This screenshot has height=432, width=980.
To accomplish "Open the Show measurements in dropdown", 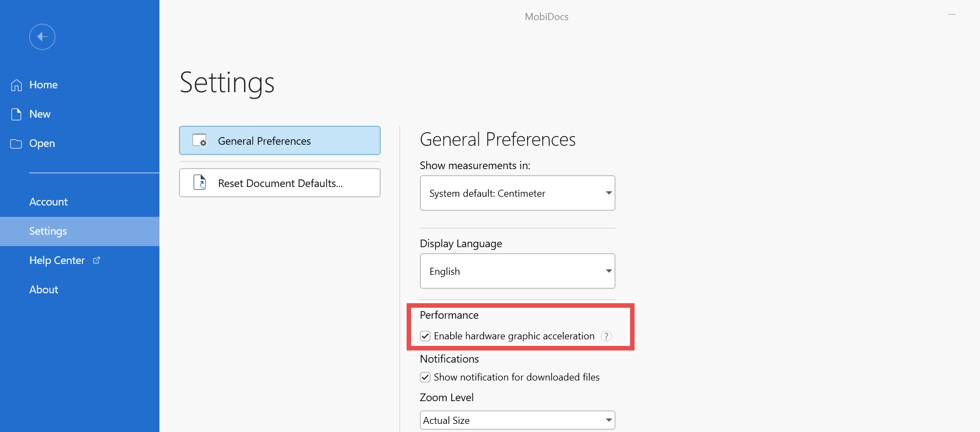I will (517, 193).
